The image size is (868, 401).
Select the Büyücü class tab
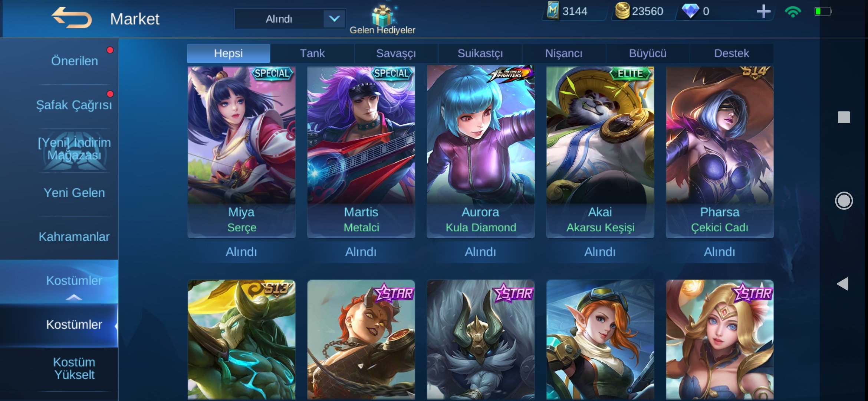[648, 53]
